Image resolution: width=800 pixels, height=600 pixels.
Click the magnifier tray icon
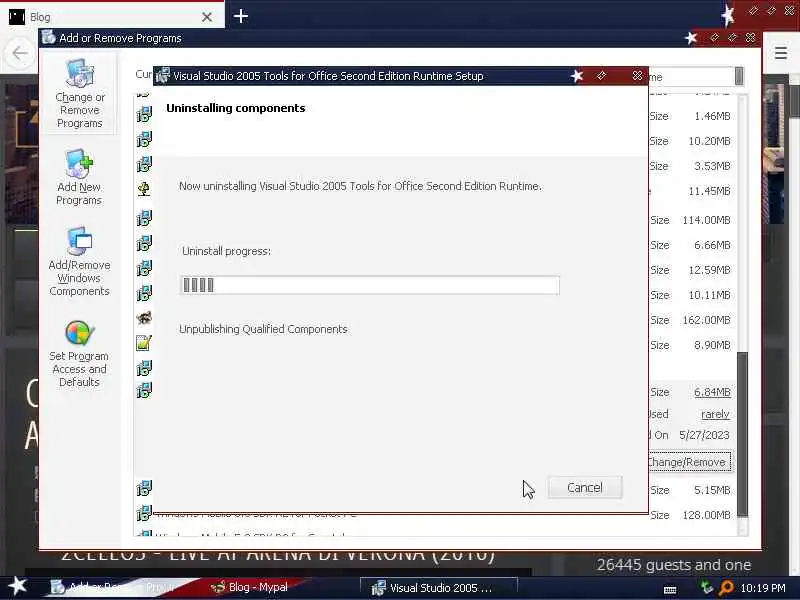click(x=726, y=588)
